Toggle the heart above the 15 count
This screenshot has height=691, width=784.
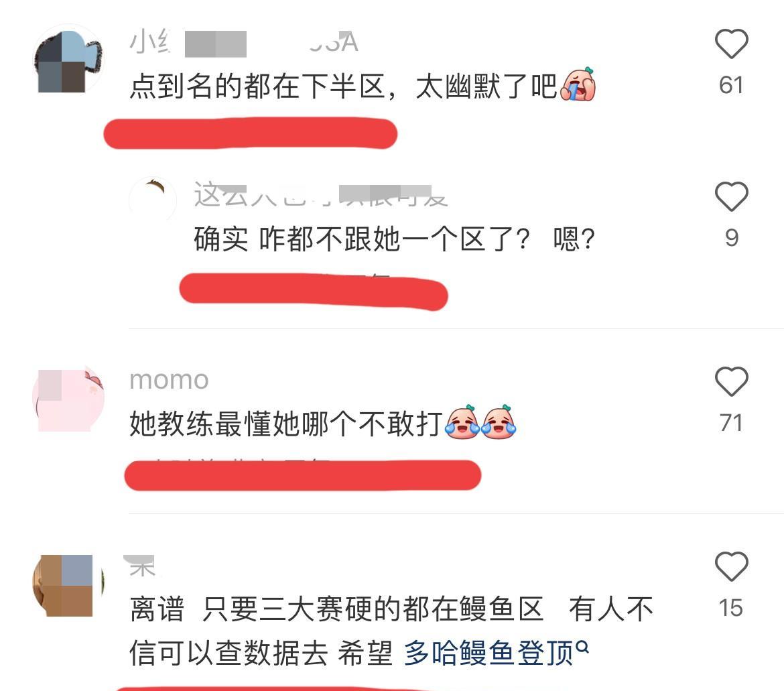pos(731,566)
